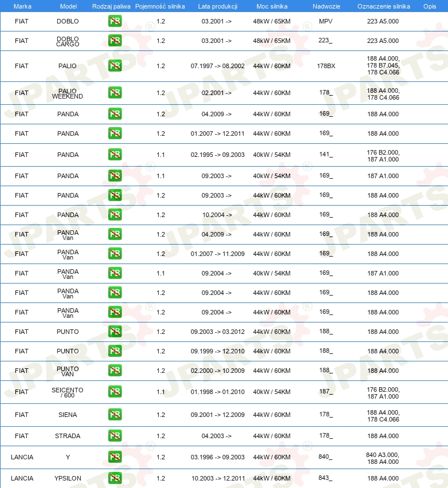
Task: Click the fuel icon in the DOBLO MPV row
Action: (x=115, y=21)
